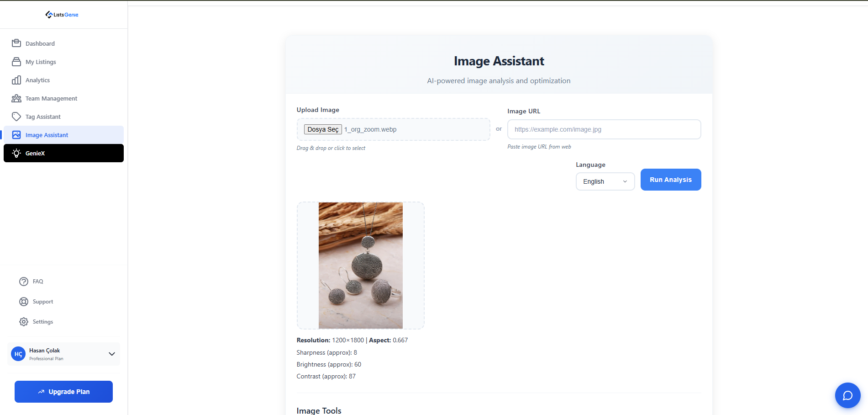Open the Tag Assistant page
The image size is (868, 415).
[x=63, y=117]
